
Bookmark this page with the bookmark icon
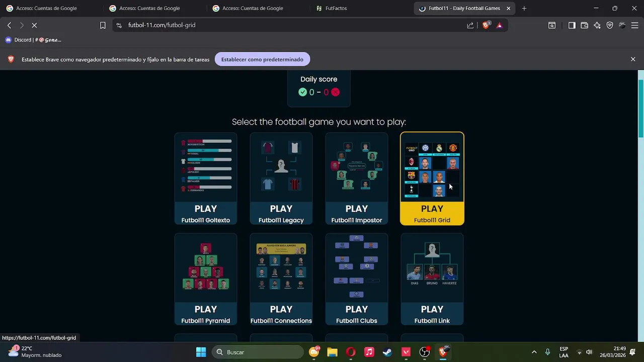pos(103,25)
